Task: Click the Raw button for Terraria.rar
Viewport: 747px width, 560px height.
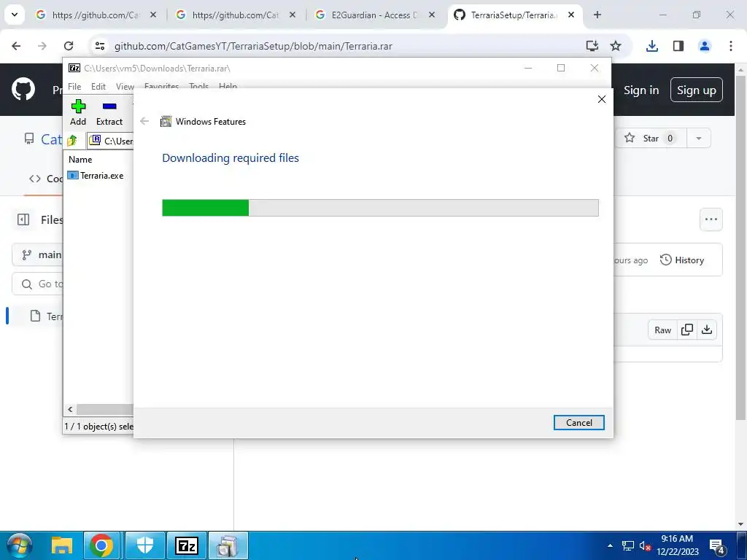Action: [662, 330]
